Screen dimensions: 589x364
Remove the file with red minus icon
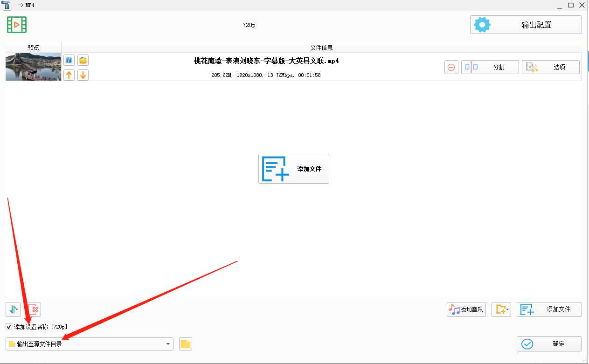pyautogui.click(x=451, y=67)
